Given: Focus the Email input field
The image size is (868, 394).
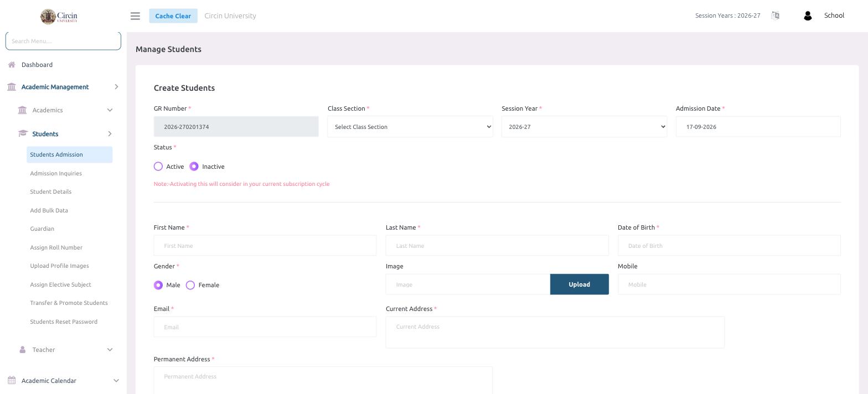Looking at the screenshot, I should point(265,327).
